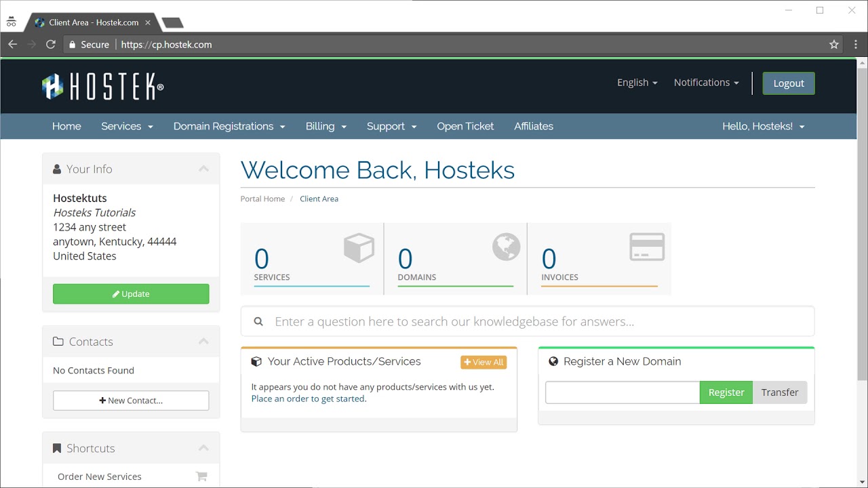Viewport: 868px width, 488px height.
Task: Open Chrome menu three-dot icon
Action: point(854,45)
